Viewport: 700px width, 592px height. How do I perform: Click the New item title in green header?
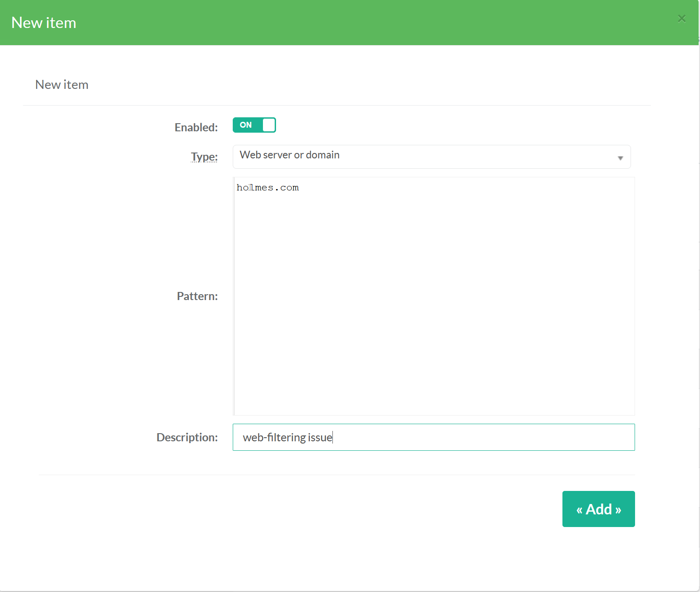[x=44, y=23]
